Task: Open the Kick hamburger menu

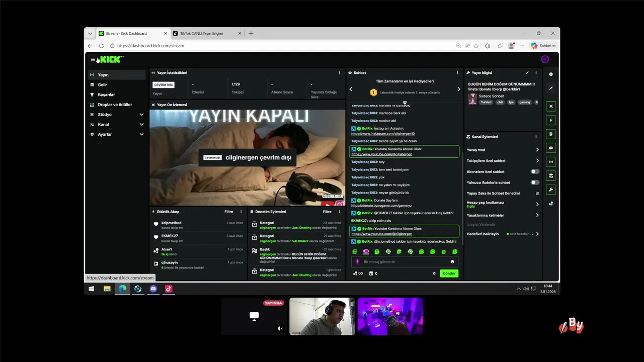Action: (x=93, y=59)
